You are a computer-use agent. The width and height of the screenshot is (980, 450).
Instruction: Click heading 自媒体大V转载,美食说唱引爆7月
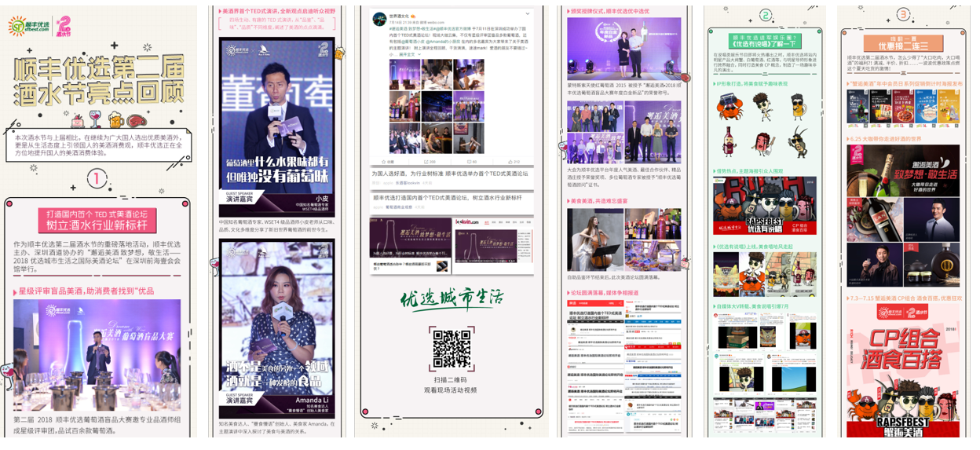(x=751, y=306)
